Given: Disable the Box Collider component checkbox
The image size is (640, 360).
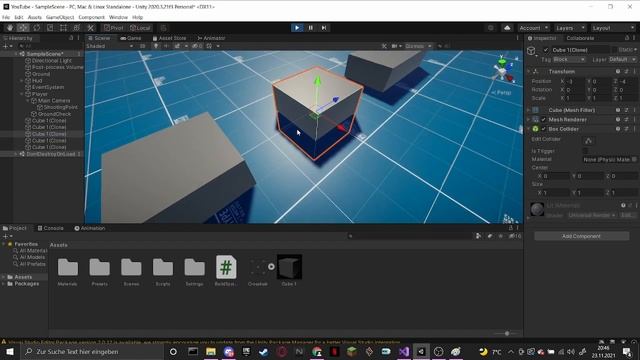Looking at the screenshot, I should coord(543,129).
